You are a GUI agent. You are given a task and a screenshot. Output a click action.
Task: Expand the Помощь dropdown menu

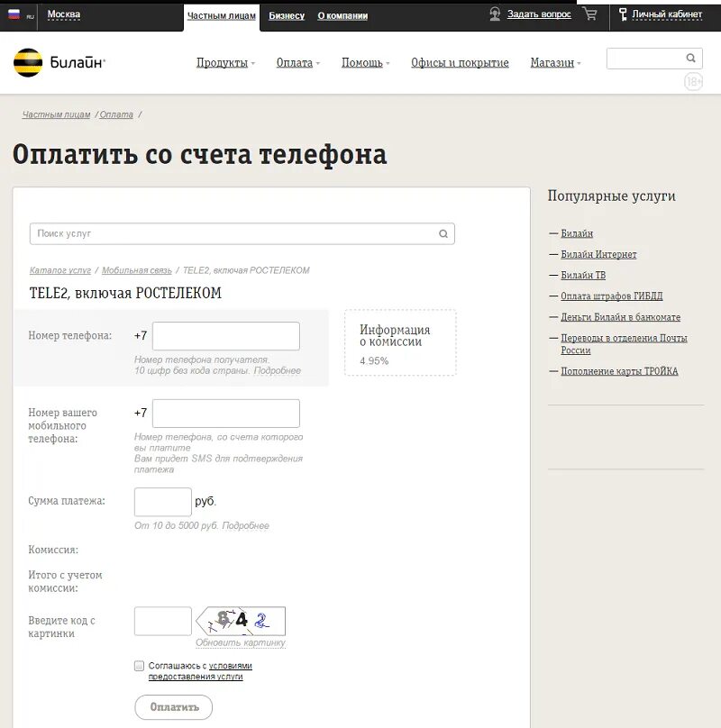[366, 63]
